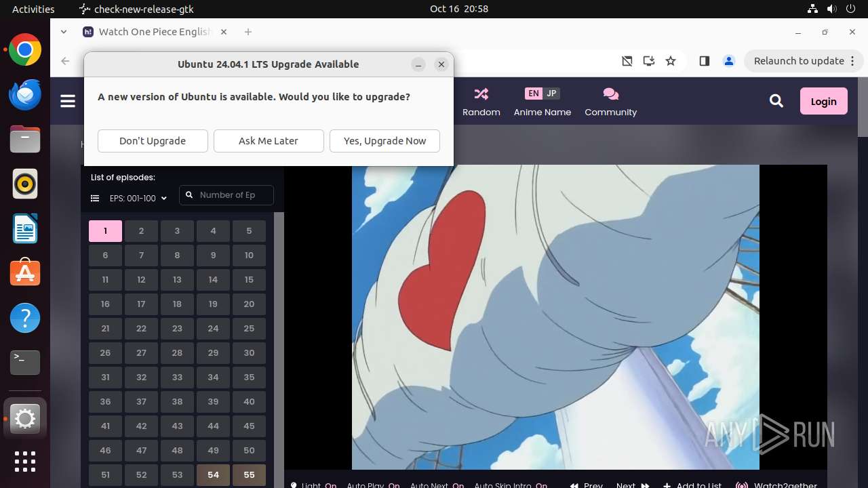
Task: Click the episode list view icon
Action: (x=95, y=199)
